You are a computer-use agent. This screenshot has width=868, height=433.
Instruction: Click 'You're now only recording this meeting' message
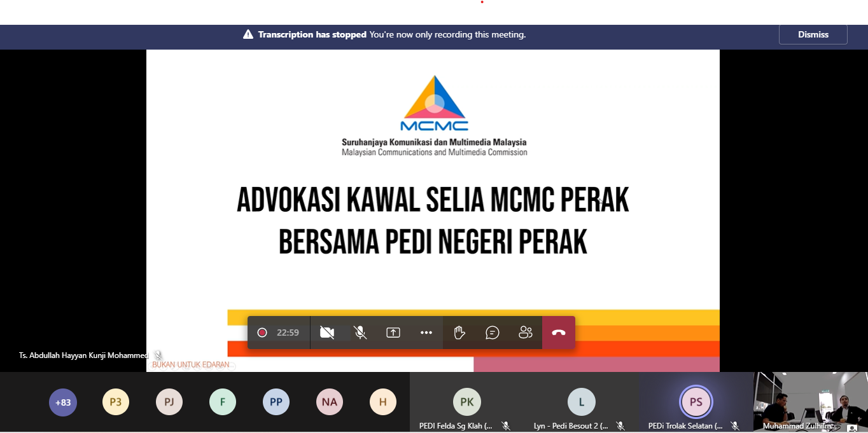click(448, 35)
